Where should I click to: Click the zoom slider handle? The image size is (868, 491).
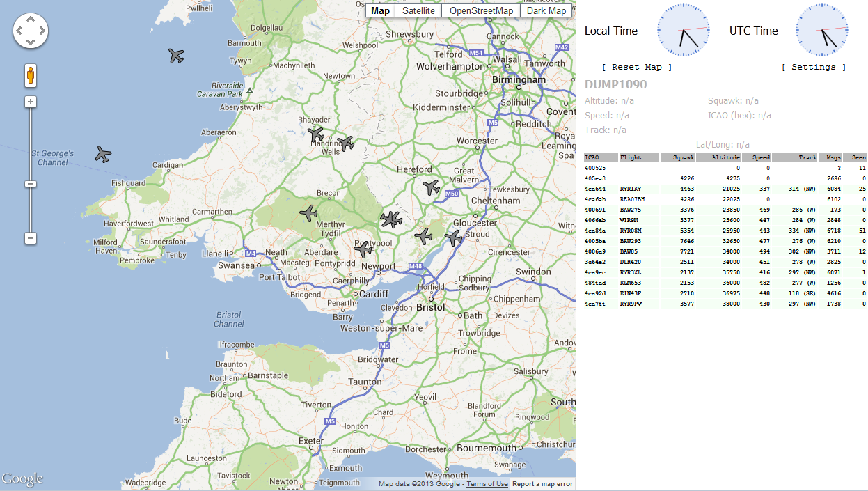point(31,184)
